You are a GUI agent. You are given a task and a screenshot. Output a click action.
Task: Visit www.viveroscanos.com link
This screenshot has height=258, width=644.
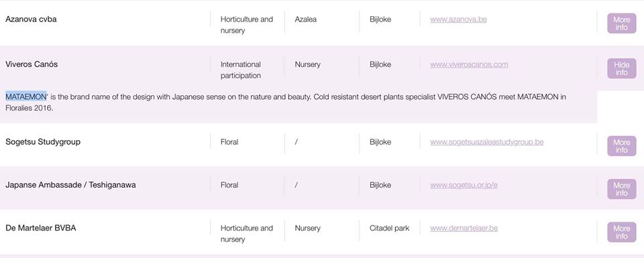[x=469, y=64]
